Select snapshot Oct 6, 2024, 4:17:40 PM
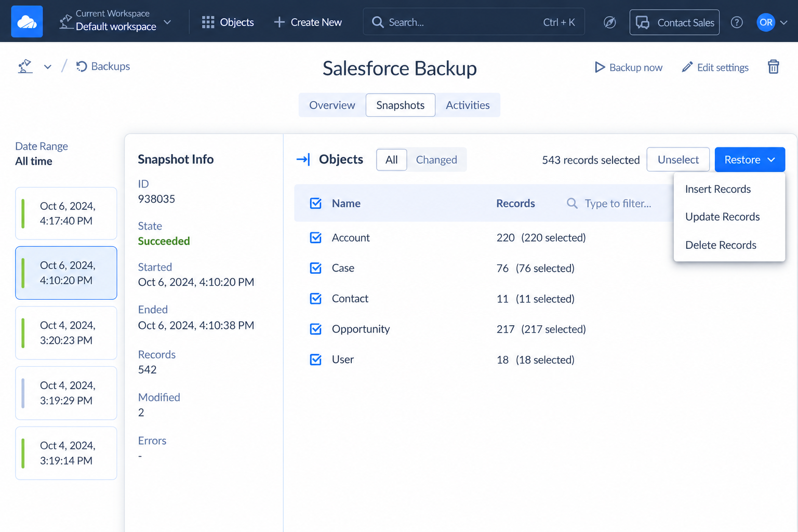 click(66, 213)
